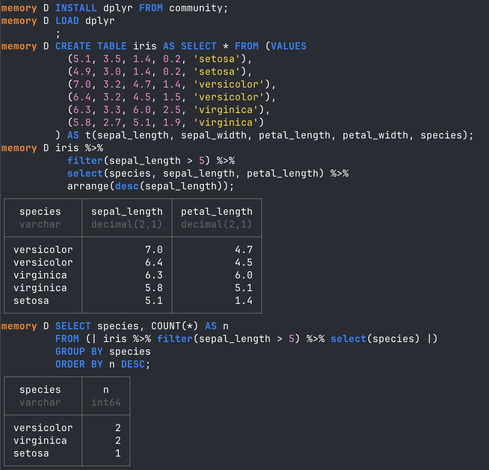
Task: Click 'select' inside the (| ... |) subquery
Action: [348, 339]
